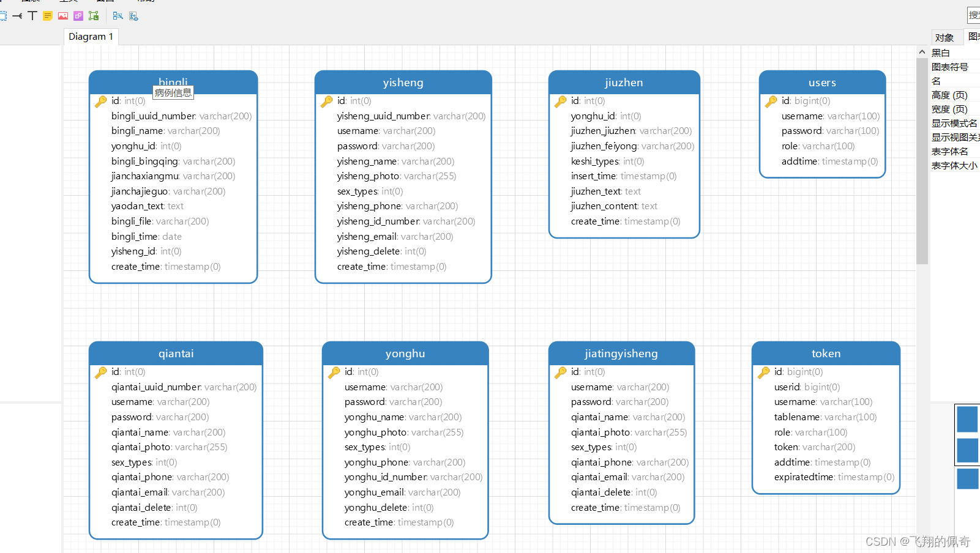Click the vertical scrollbar thumb
This screenshot has height=553, width=980.
[922, 161]
